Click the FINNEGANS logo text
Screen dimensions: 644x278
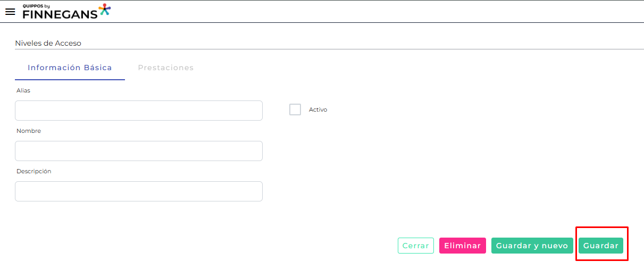[x=60, y=14]
